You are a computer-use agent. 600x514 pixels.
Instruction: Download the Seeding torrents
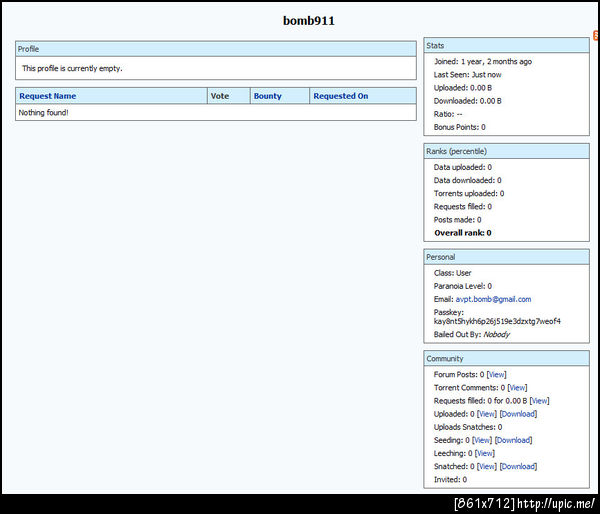click(513, 440)
